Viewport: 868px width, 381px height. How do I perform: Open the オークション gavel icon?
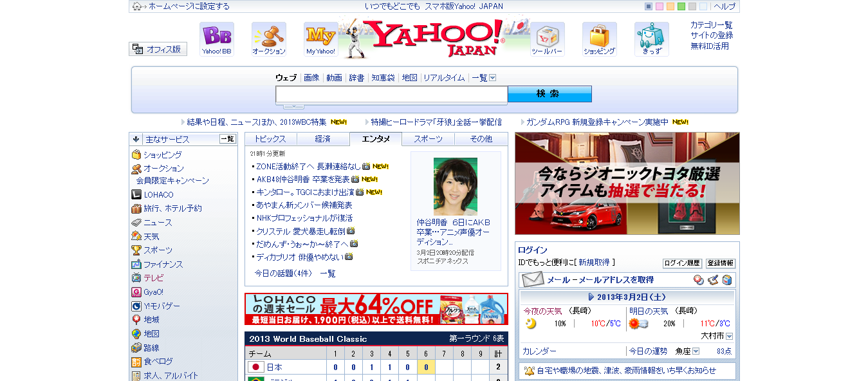269,39
